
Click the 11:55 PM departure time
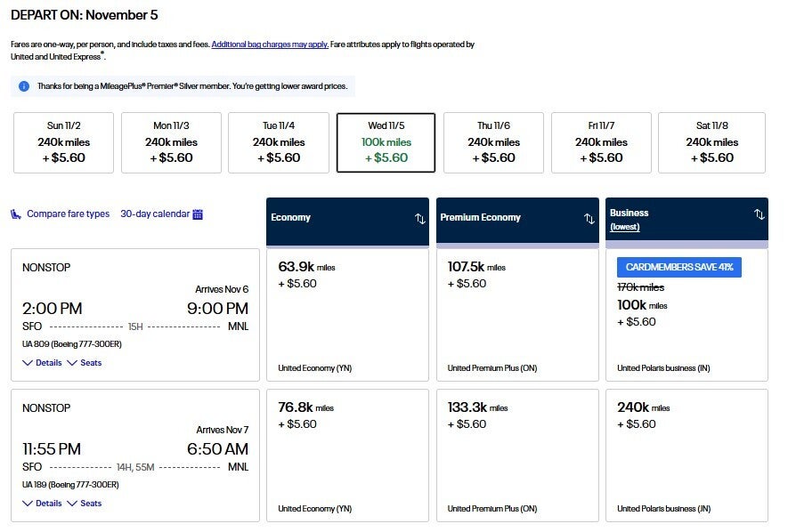point(52,448)
